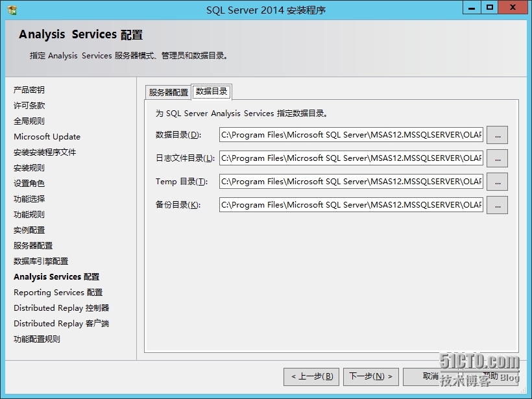Screen dimensions: 532x399
Task: Click the 日志文件目录(L): field label
Action: [186, 158]
